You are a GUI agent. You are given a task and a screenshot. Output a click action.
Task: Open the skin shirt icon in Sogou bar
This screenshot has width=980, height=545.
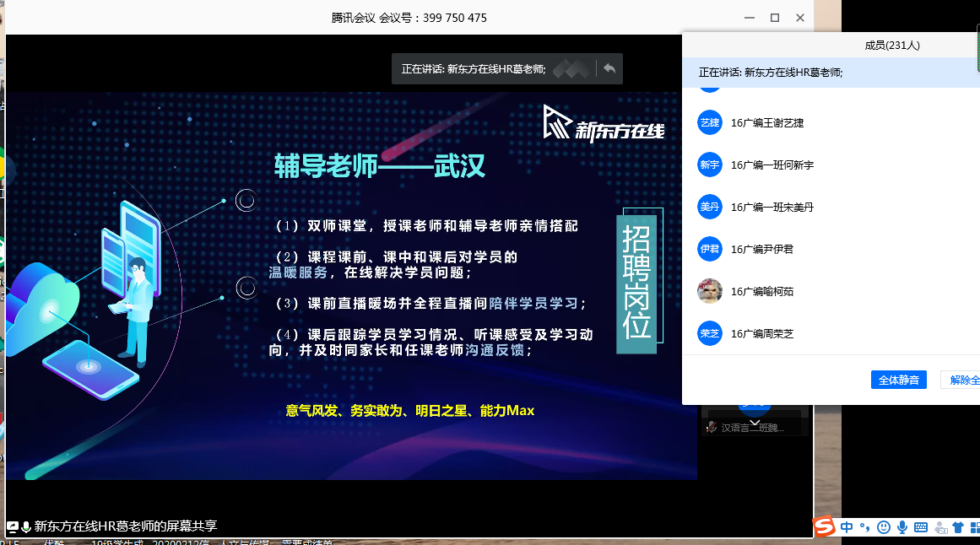(957, 527)
